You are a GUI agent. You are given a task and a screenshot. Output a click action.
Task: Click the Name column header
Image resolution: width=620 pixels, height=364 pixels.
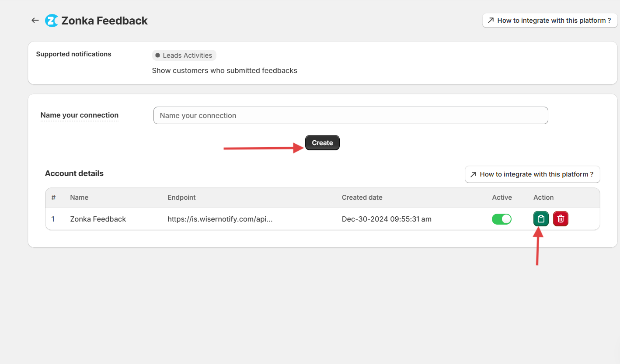[x=79, y=198]
